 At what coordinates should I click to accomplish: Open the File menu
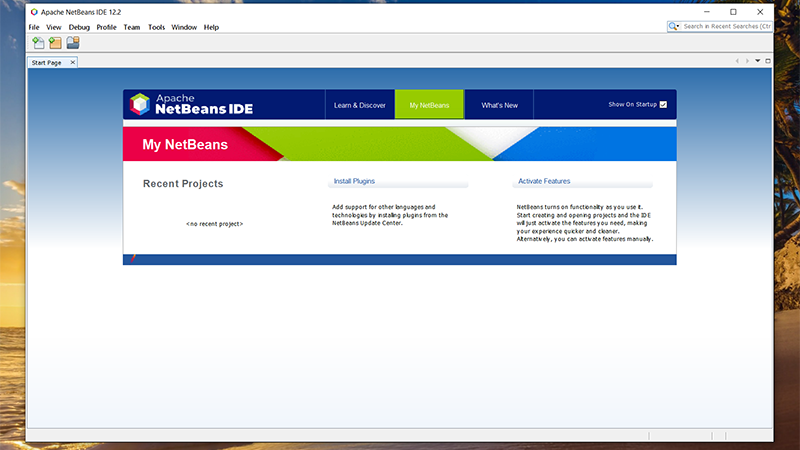click(x=34, y=27)
